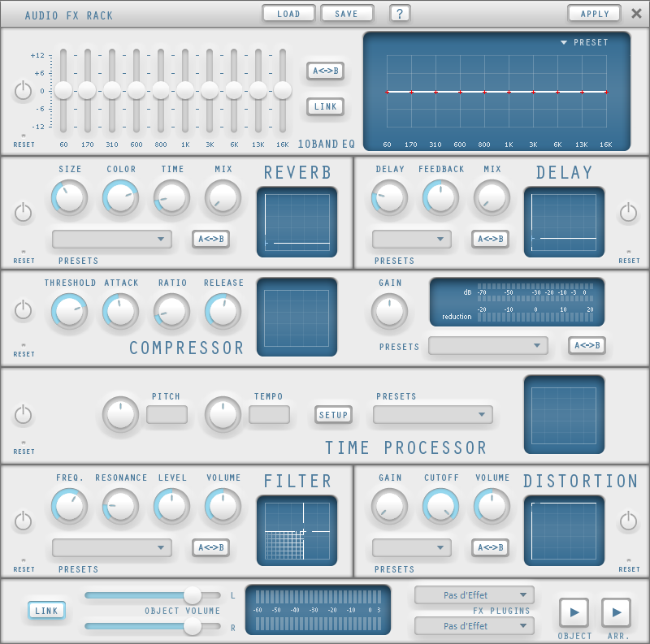
Task: Toggle the Reverb power button
Action: tap(24, 213)
